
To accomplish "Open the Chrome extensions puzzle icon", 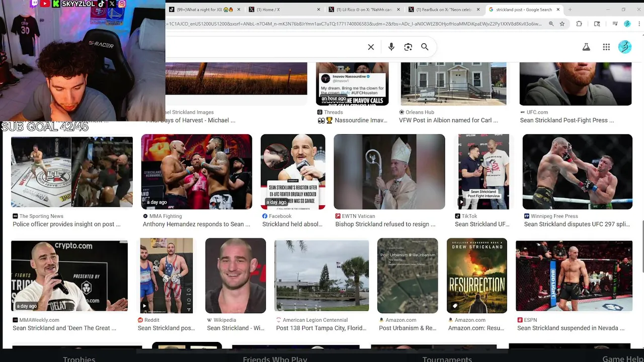I will (x=579, y=24).
